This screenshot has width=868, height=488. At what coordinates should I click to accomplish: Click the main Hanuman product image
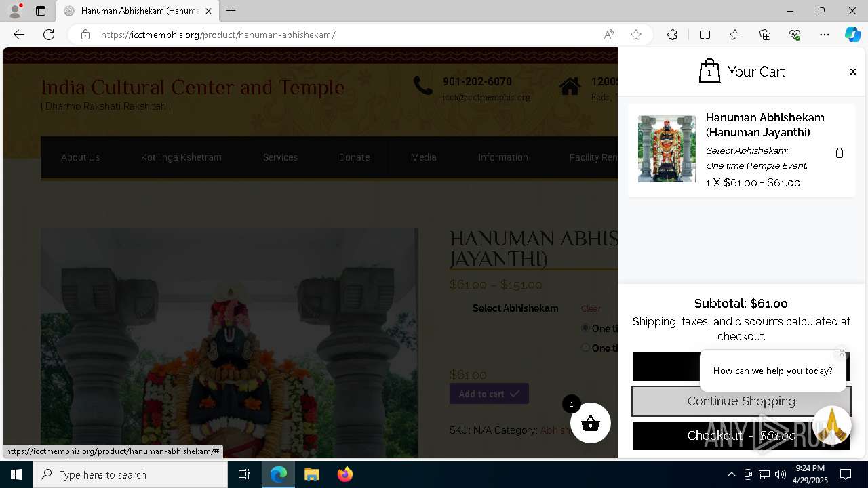[229, 343]
